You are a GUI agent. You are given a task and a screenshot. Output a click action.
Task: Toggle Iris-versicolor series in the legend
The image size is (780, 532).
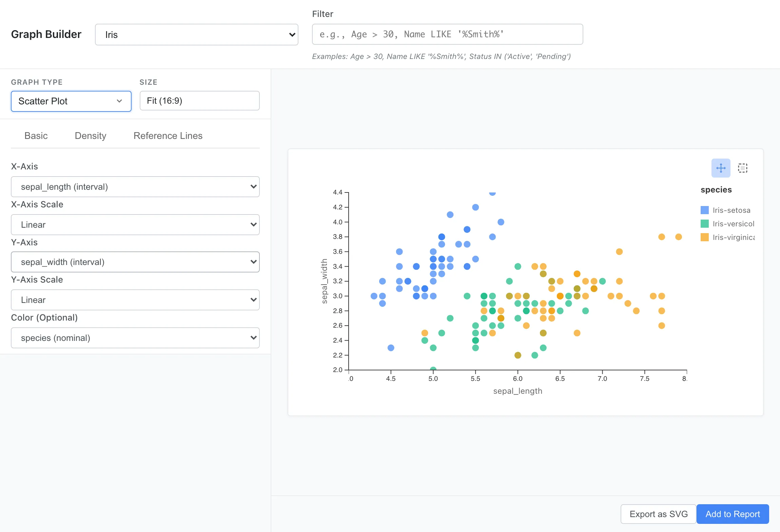pyautogui.click(x=733, y=224)
